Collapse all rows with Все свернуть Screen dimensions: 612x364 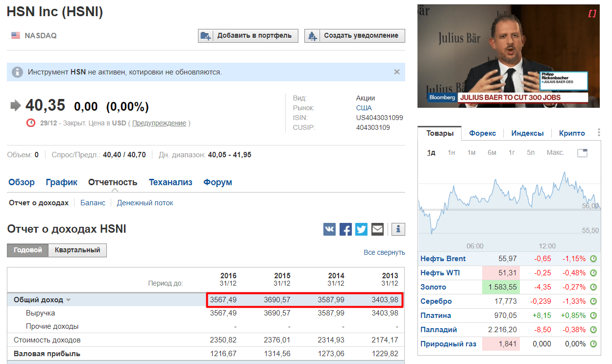click(384, 252)
